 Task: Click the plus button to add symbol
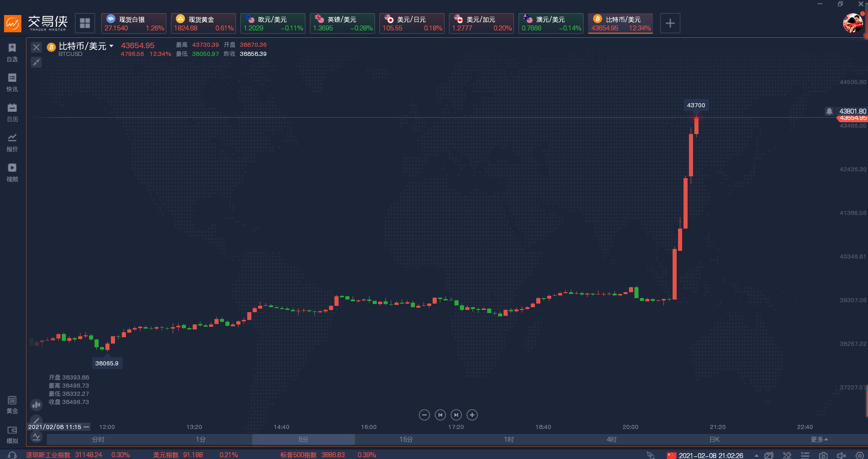point(670,23)
